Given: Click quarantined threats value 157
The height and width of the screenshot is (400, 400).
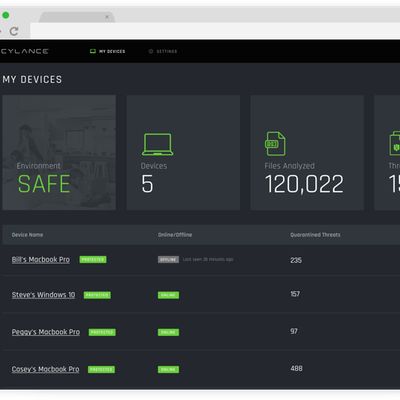Looking at the screenshot, I should click(x=295, y=294).
